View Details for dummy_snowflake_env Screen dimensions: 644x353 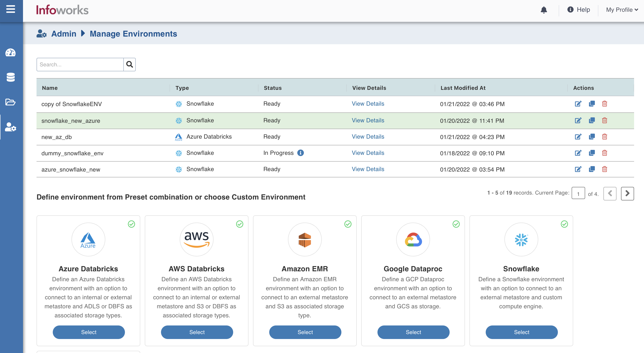click(368, 153)
